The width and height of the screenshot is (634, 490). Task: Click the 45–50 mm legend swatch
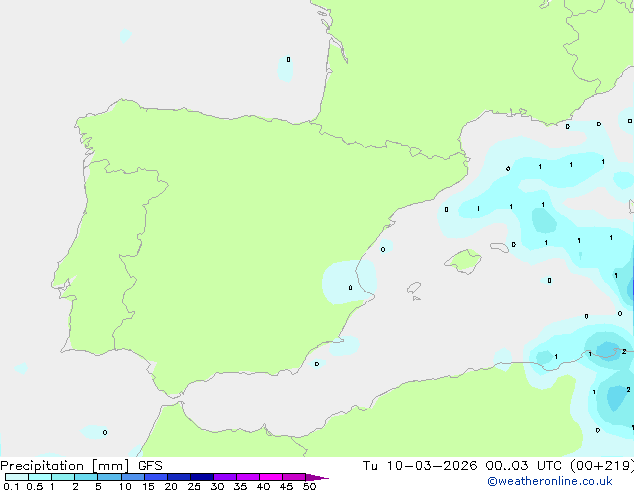tap(294, 477)
